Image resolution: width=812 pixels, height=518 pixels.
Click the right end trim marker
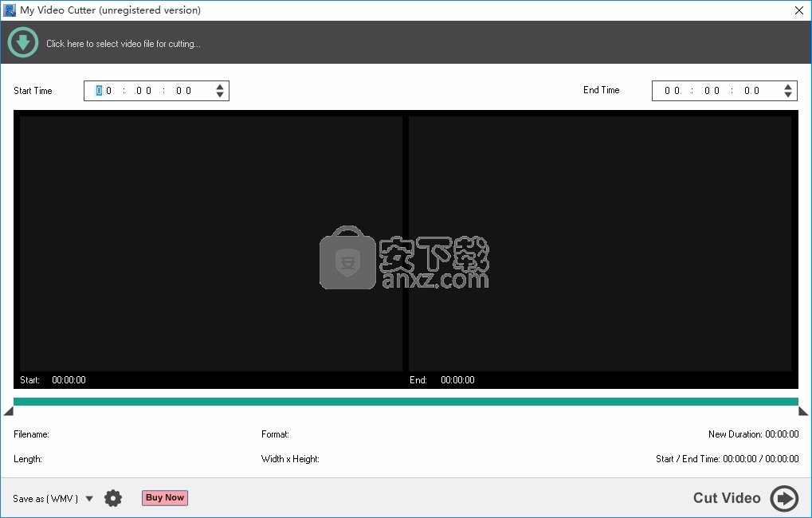[803, 411]
